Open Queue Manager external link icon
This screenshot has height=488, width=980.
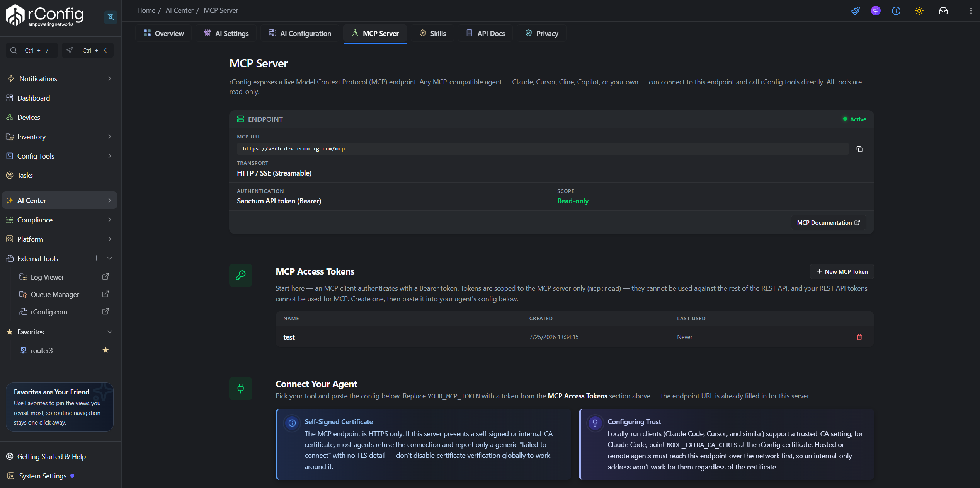[105, 294]
